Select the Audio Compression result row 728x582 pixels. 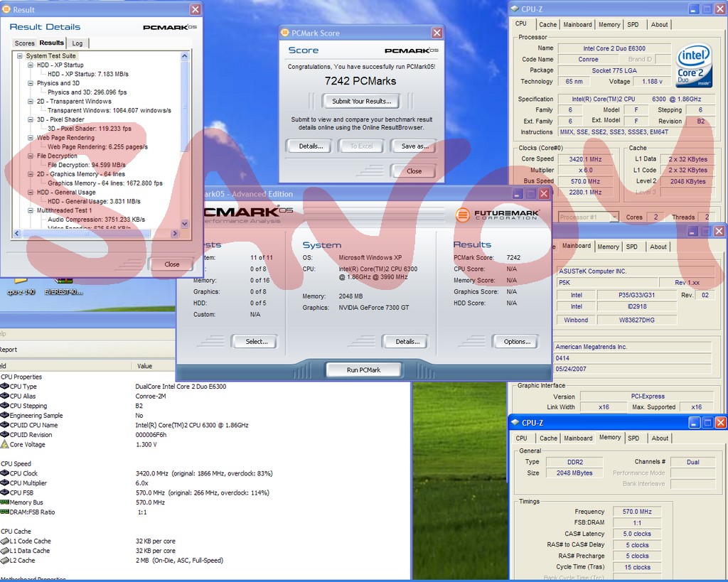pyautogui.click(x=96, y=220)
